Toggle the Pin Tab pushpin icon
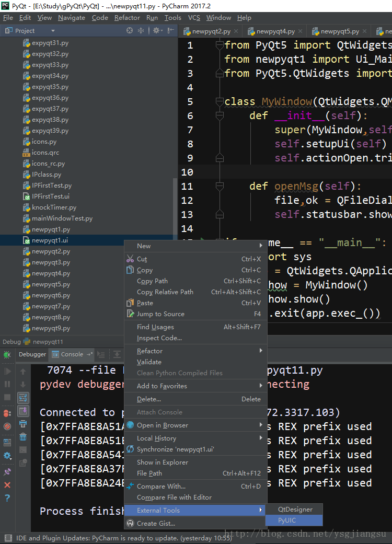The image size is (392, 544). point(7,472)
